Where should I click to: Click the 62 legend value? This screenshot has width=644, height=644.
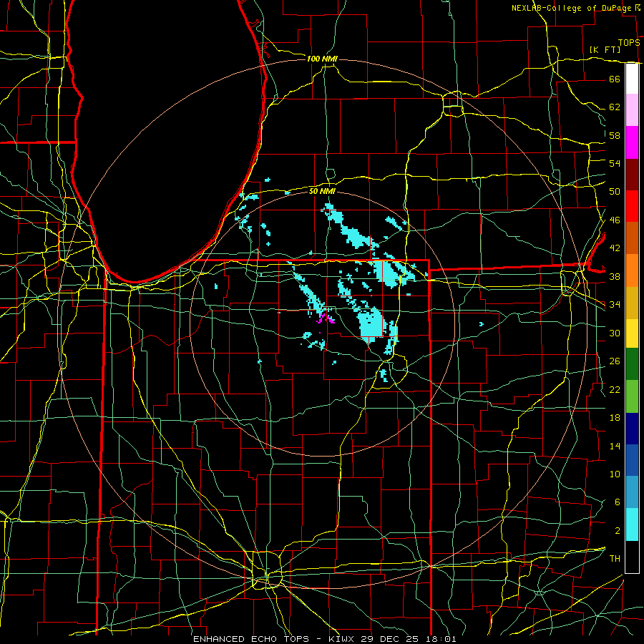point(615,107)
